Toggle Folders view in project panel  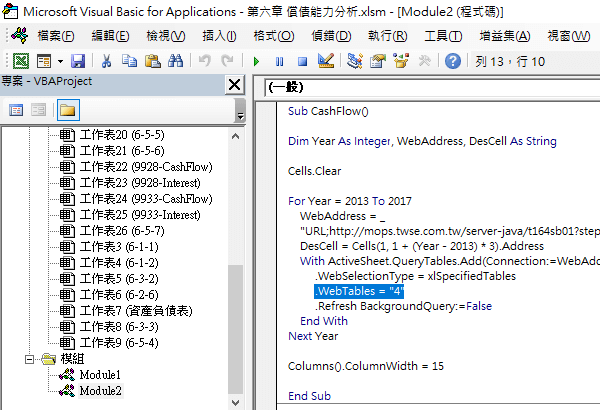click(x=68, y=110)
